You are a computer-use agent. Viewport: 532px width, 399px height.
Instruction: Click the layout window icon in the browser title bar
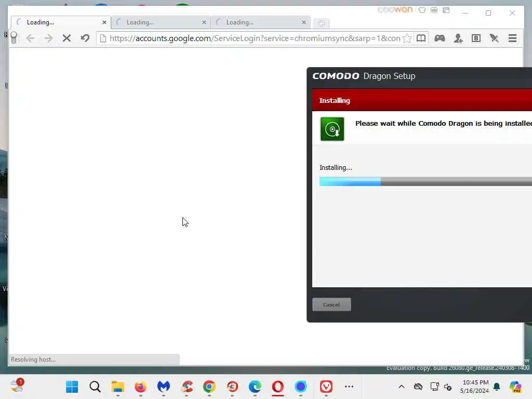pyautogui.click(x=446, y=10)
